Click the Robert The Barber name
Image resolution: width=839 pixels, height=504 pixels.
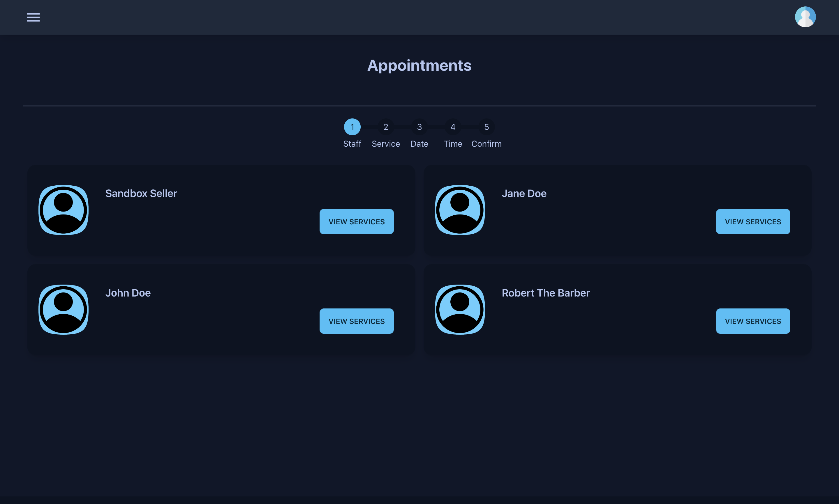click(546, 293)
